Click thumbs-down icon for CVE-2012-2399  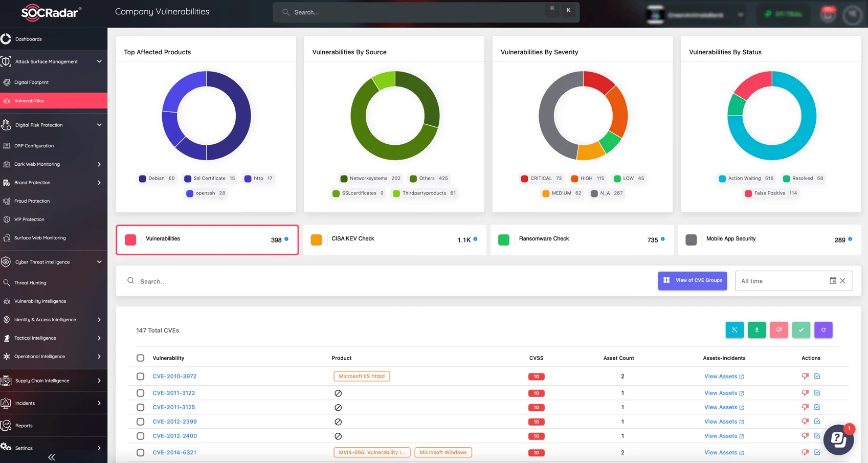point(805,422)
